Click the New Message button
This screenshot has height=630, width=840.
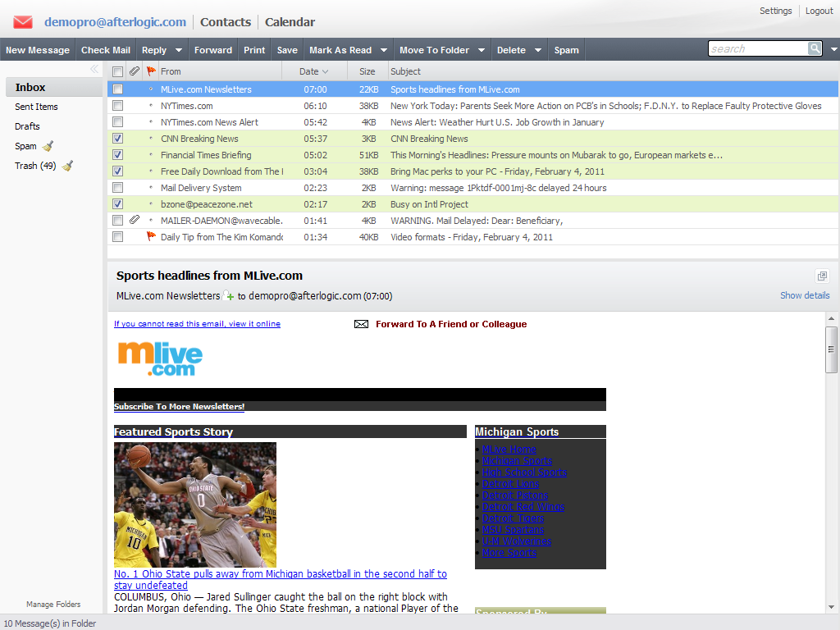point(38,50)
